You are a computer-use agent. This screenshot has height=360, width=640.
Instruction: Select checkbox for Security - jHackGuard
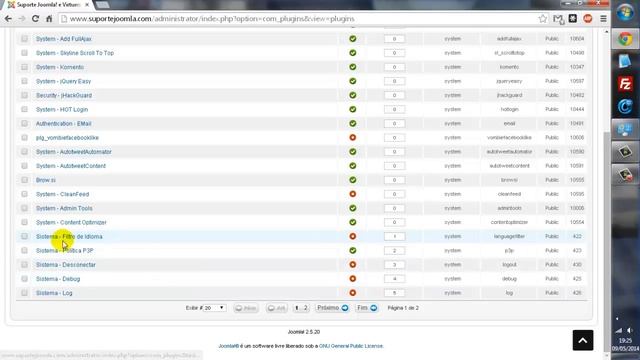pos(24,95)
